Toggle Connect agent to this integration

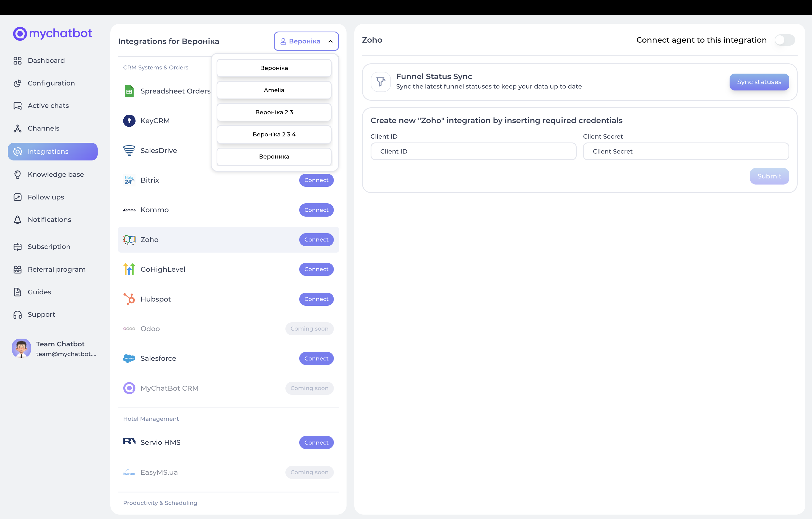click(x=784, y=40)
